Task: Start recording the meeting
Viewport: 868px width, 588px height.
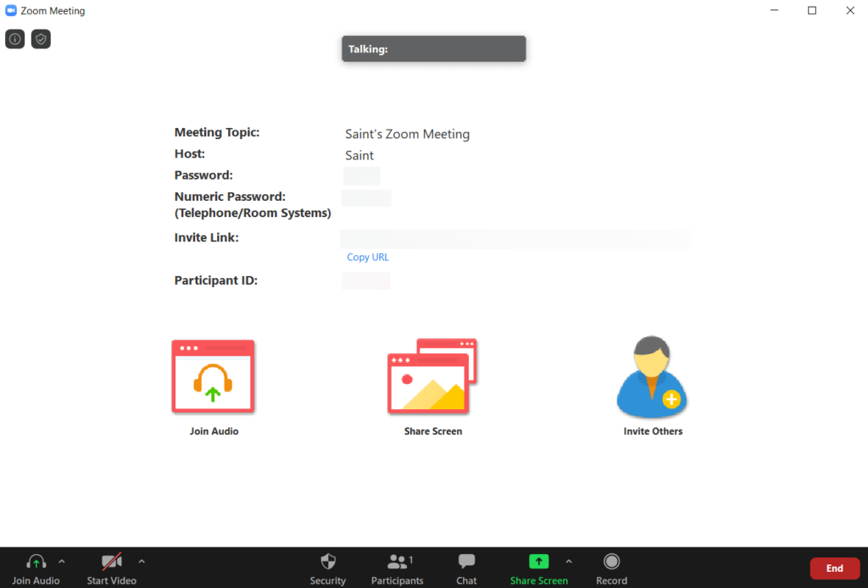Action: (x=612, y=568)
